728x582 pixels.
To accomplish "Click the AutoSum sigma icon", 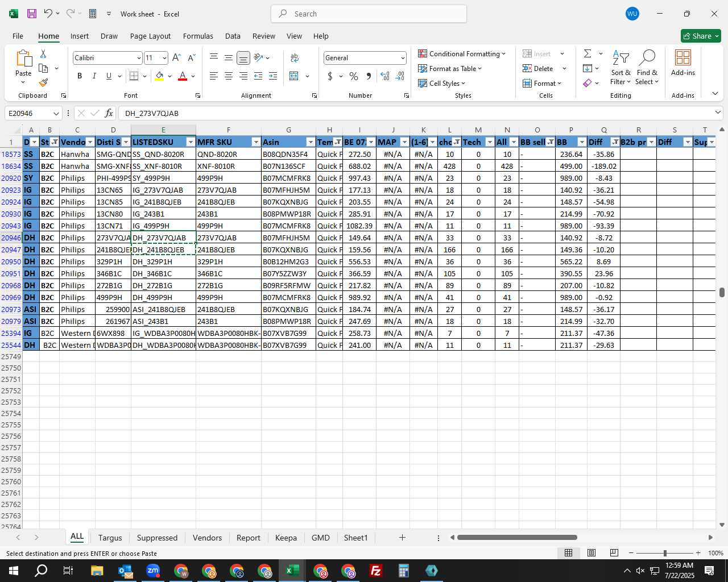I will point(588,53).
